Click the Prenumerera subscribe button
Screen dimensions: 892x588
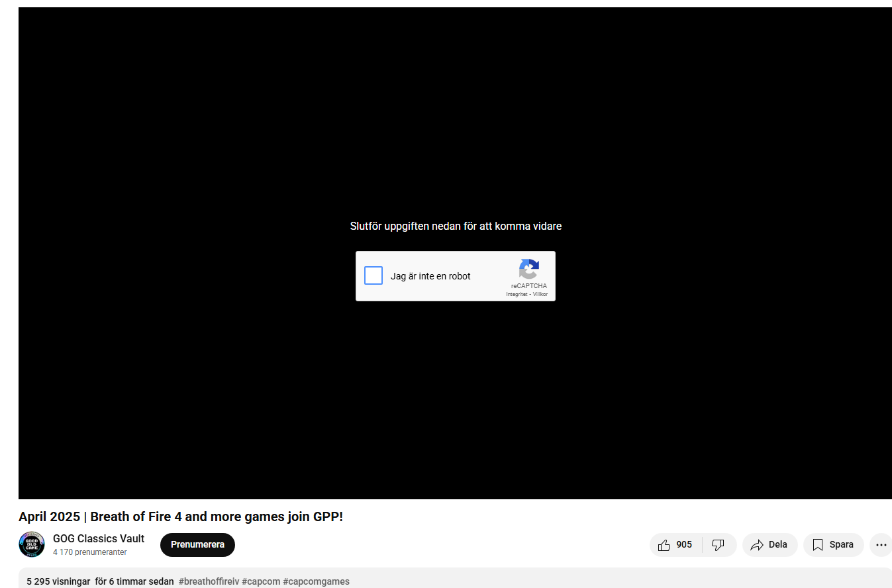(x=197, y=545)
